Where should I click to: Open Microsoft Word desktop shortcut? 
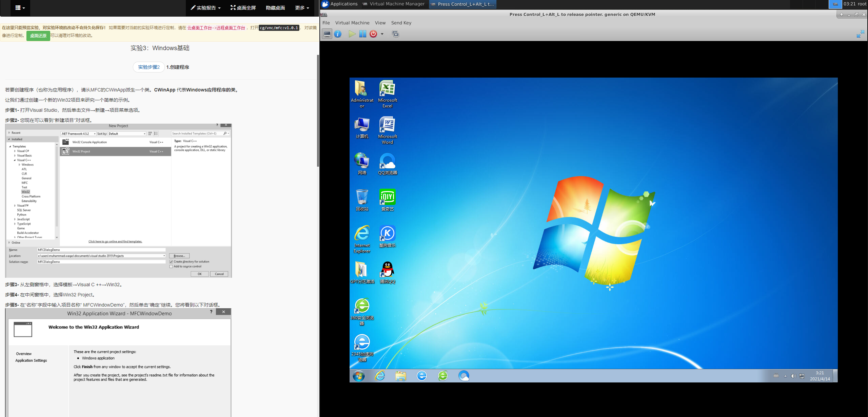point(387,130)
